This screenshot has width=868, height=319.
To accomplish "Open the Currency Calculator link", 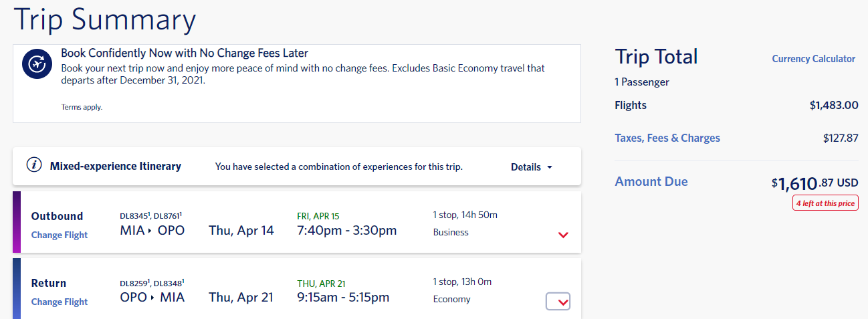I will click(813, 59).
